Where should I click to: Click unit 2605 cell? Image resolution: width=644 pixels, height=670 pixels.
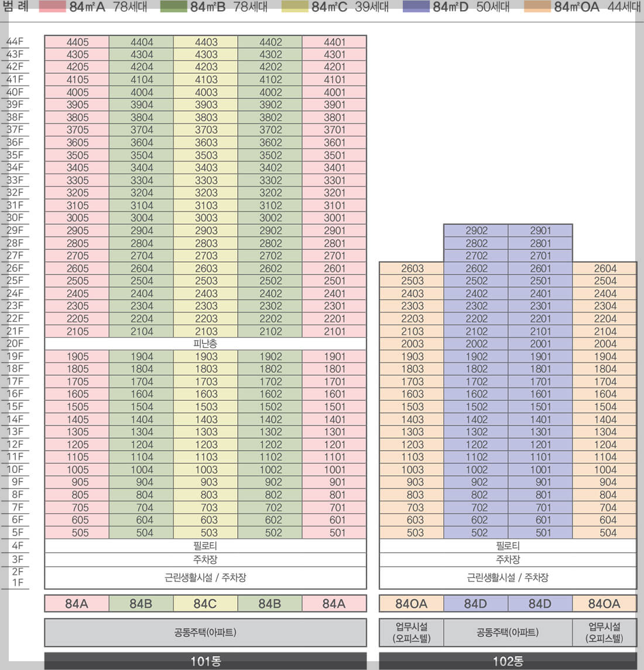[77, 269]
